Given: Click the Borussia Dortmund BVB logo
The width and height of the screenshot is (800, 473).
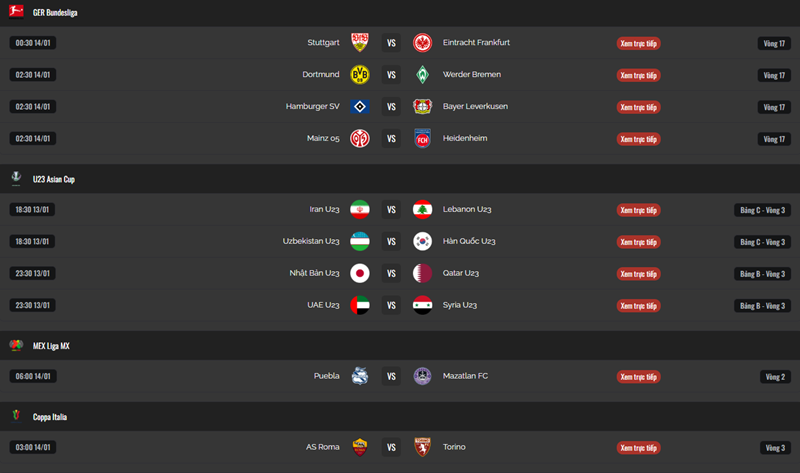Looking at the screenshot, I should pyautogui.click(x=360, y=75).
